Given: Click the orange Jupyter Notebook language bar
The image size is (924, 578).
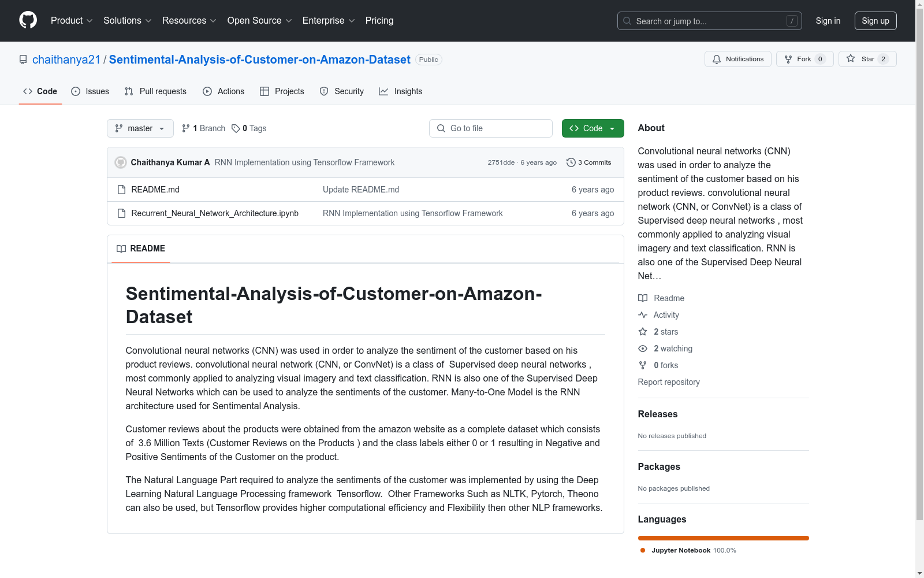Looking at the screenshot, I should 723,538.
